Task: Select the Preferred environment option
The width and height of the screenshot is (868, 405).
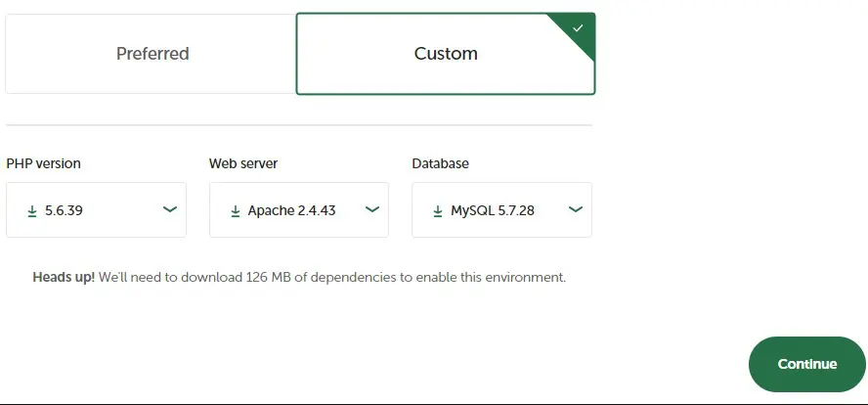Action: (151, 54)
